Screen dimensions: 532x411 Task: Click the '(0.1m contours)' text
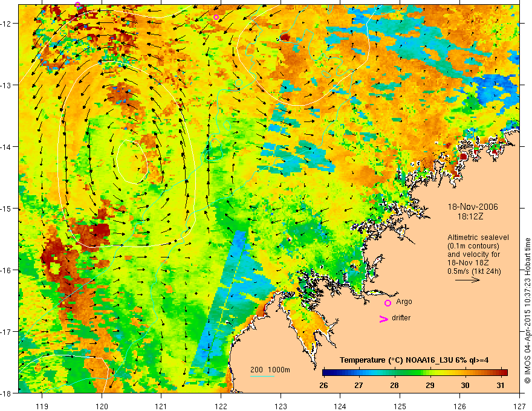473,246
